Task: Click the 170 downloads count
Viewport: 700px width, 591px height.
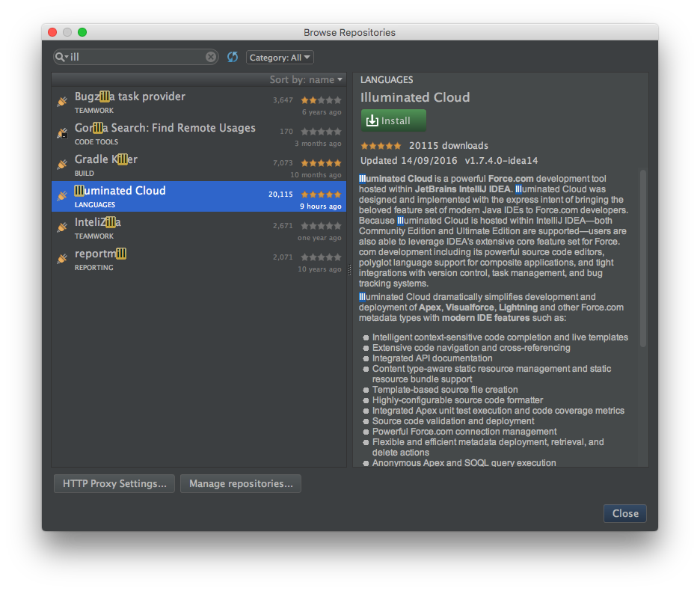Action: coord(286,132)
